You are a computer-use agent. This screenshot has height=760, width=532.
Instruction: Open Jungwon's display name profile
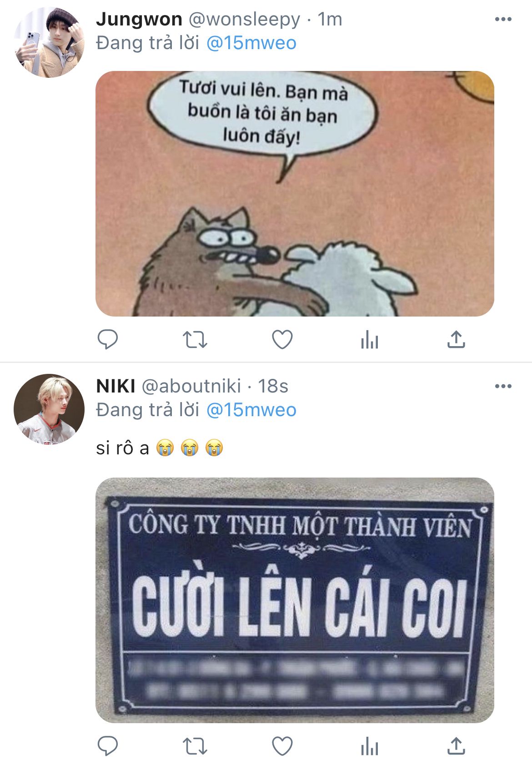pos(139,19)
